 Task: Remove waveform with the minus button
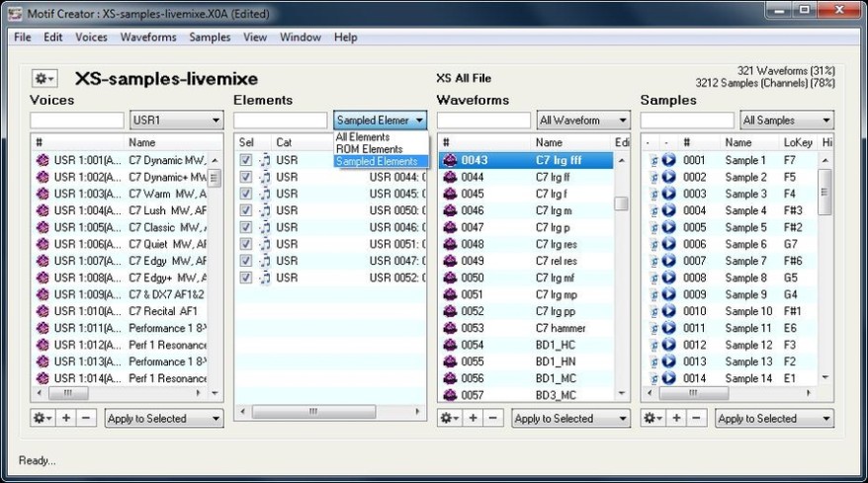(x=492, y=418)
